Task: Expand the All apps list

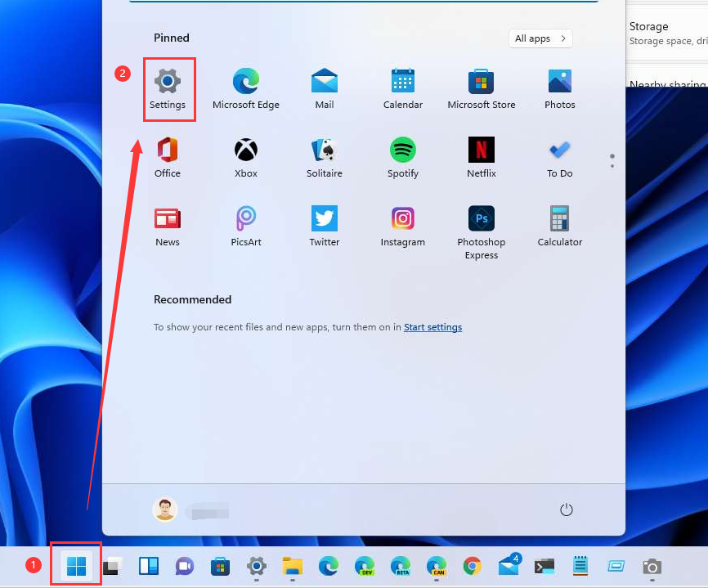Action: click(x=540, y=38)
